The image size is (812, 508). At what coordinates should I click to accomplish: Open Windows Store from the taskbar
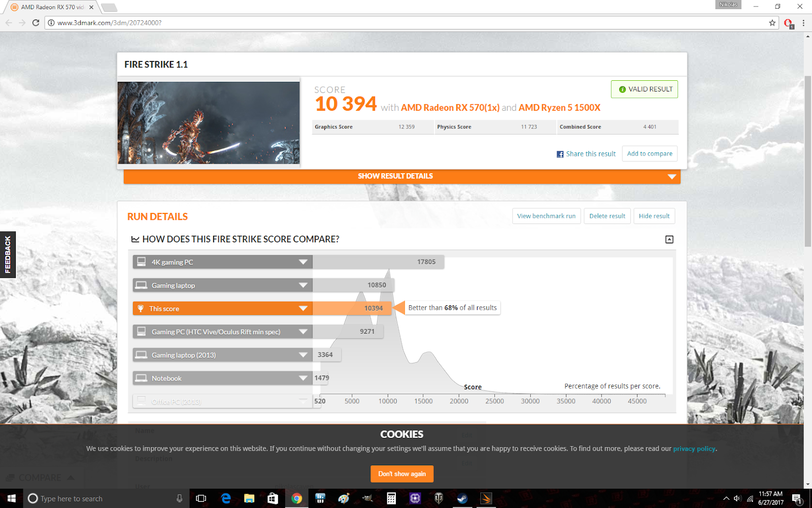pyautogui.click(x=273, y=498)
